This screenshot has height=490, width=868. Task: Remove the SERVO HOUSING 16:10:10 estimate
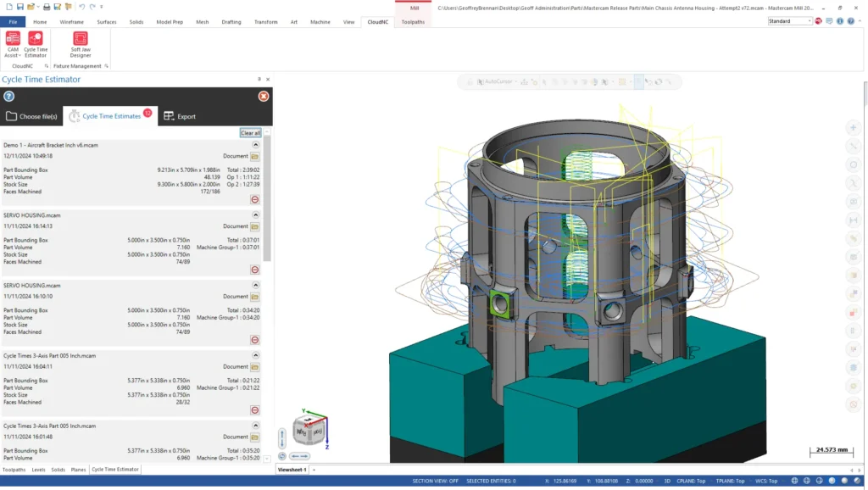(254, 340)
